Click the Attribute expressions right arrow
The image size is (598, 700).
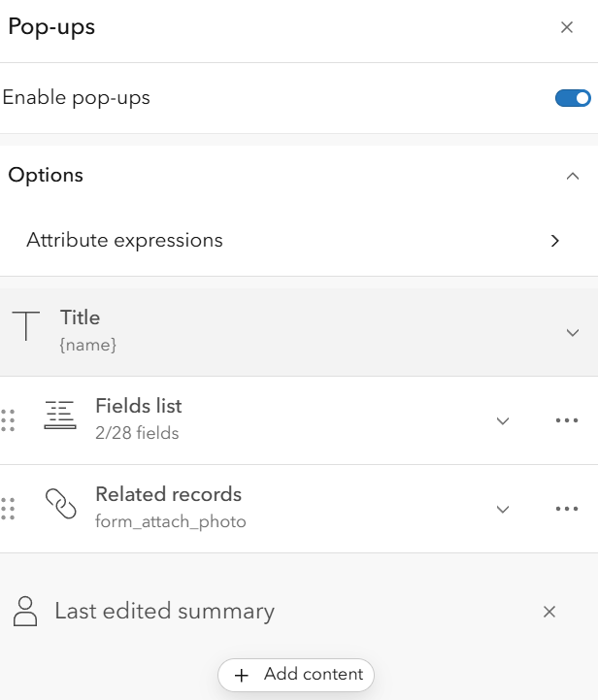[554, 241]
